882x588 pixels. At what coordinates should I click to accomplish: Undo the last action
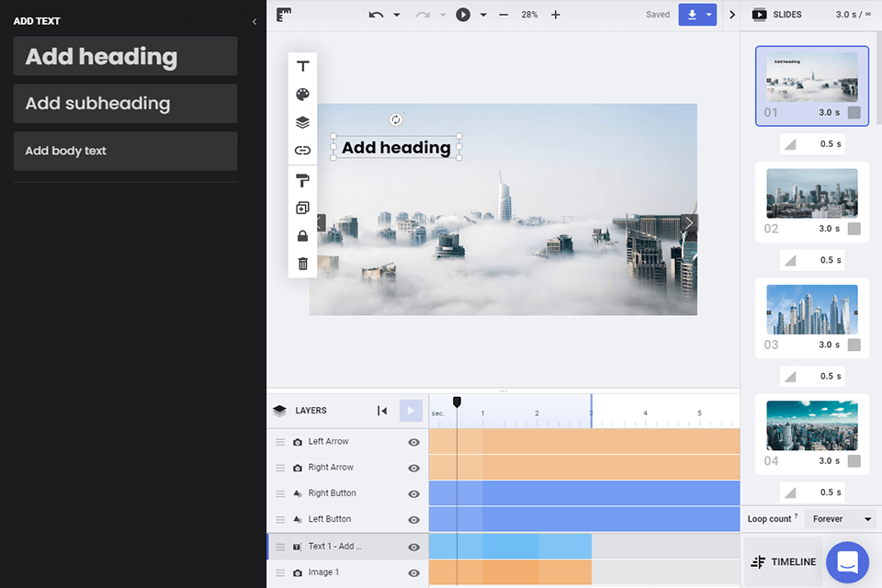point(376,15)
